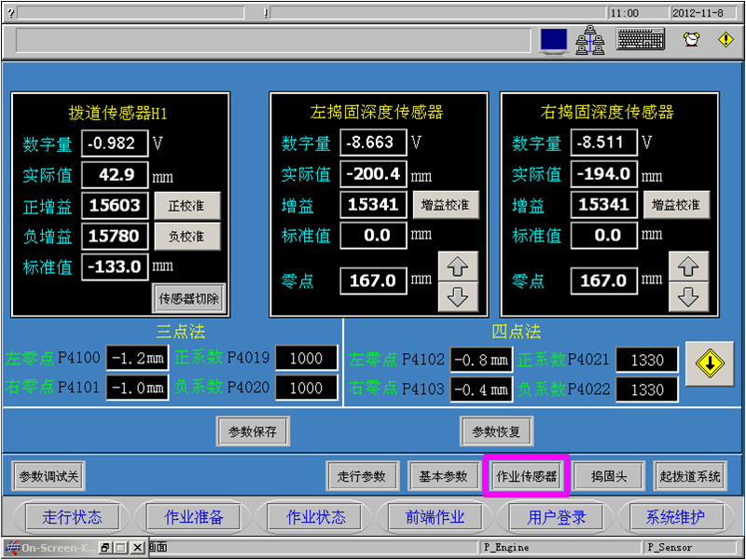Toggle the 参数调试关 debug switch

[48, 476]
